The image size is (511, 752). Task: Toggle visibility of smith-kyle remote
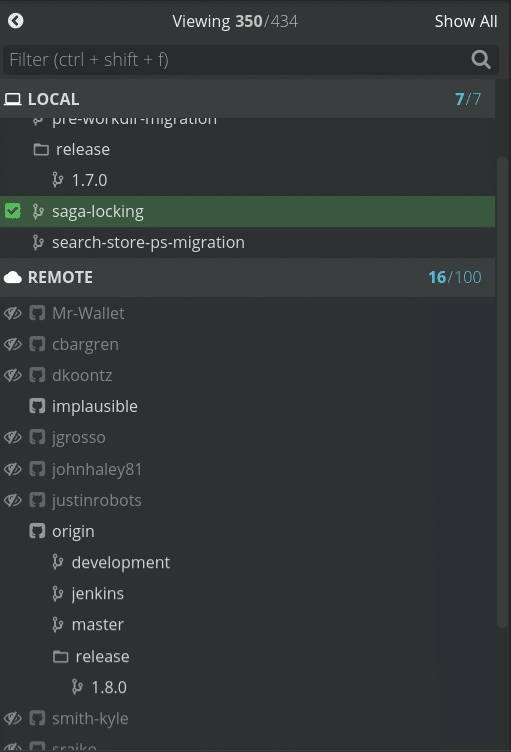tap(13, 718)
